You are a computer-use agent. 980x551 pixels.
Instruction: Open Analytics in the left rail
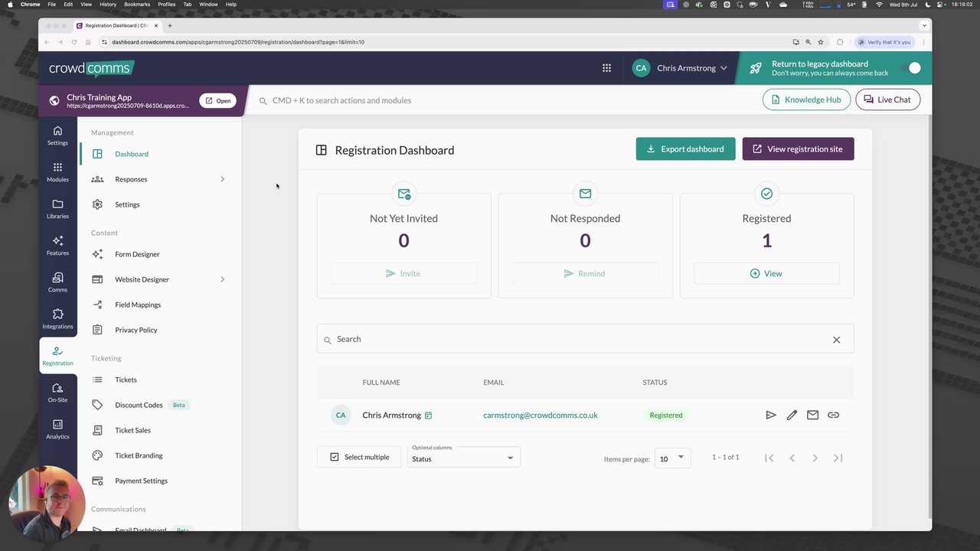57,429
